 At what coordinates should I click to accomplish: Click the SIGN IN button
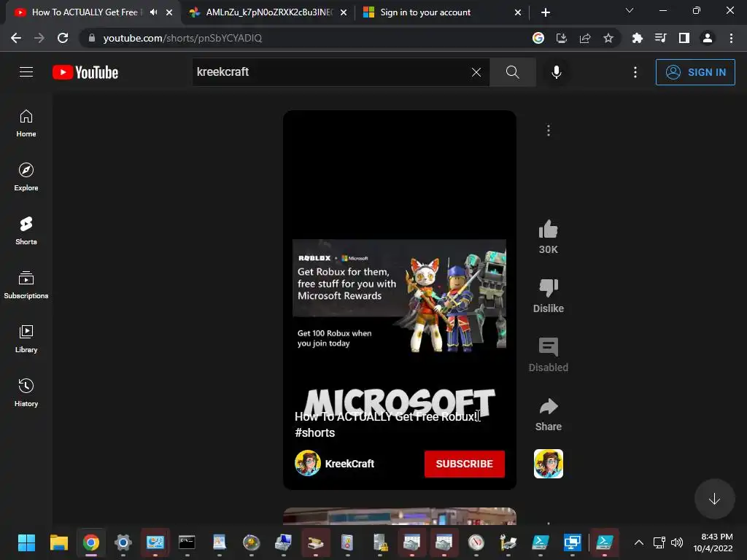click(x=695, y=72)
